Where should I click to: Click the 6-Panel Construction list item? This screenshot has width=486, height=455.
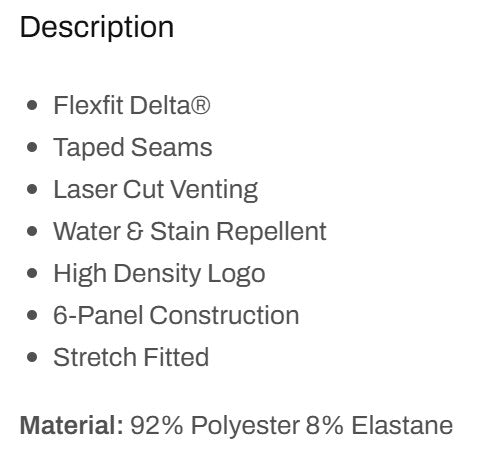point(176,315)
